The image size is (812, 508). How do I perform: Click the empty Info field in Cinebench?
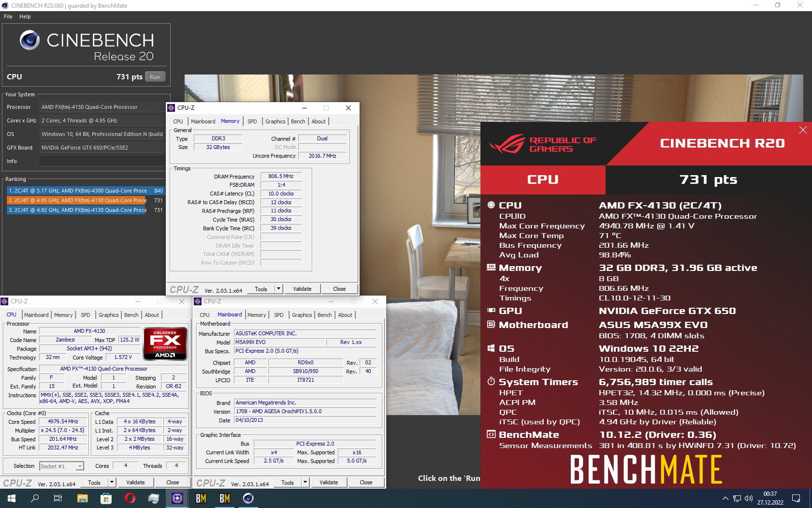point(101,161)
